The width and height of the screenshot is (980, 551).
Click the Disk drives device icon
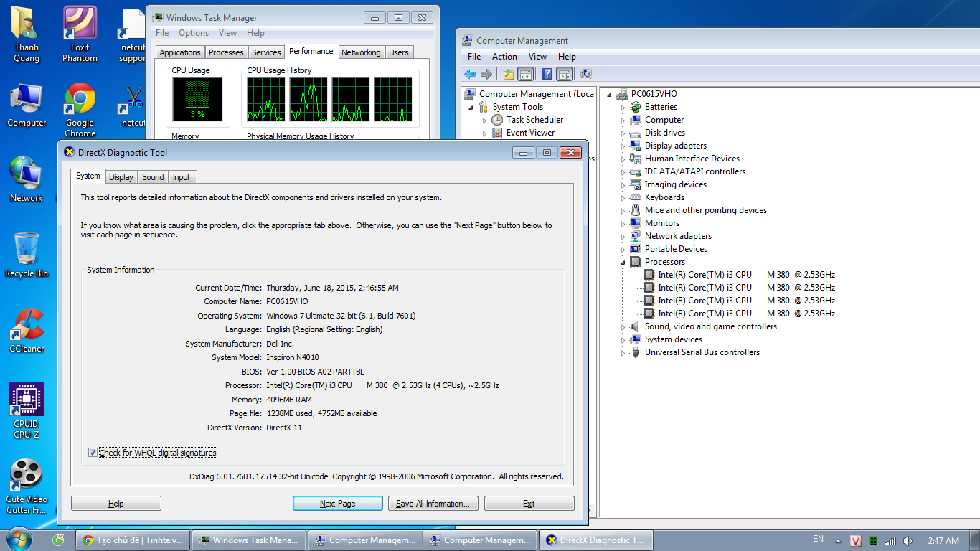[635, 133]
